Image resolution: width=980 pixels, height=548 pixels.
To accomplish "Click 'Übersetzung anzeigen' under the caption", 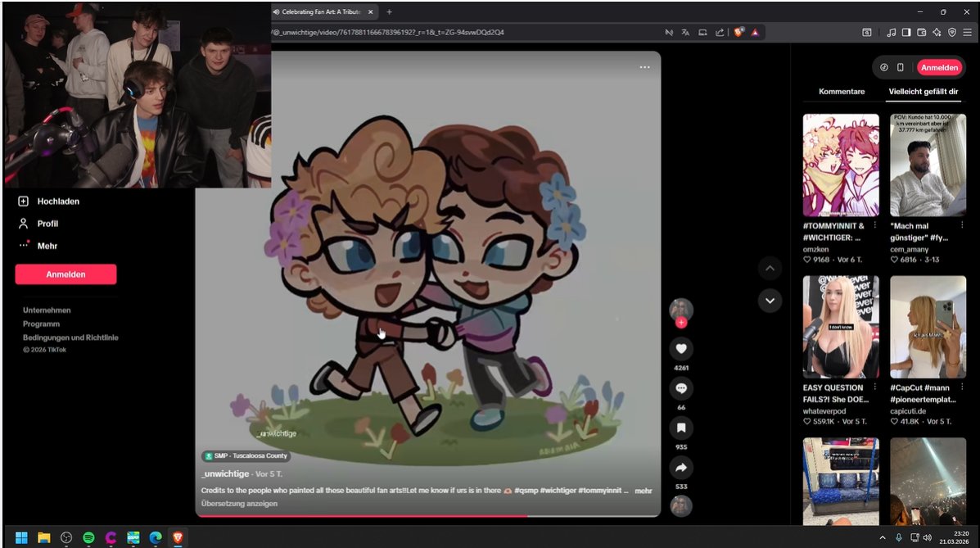I will coord(239,504).
